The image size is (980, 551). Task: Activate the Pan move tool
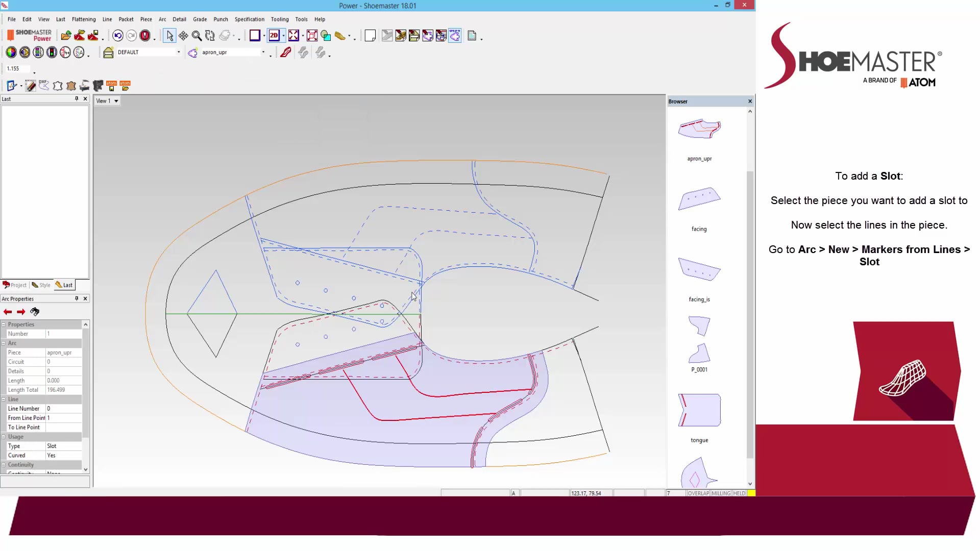(183, 36)
